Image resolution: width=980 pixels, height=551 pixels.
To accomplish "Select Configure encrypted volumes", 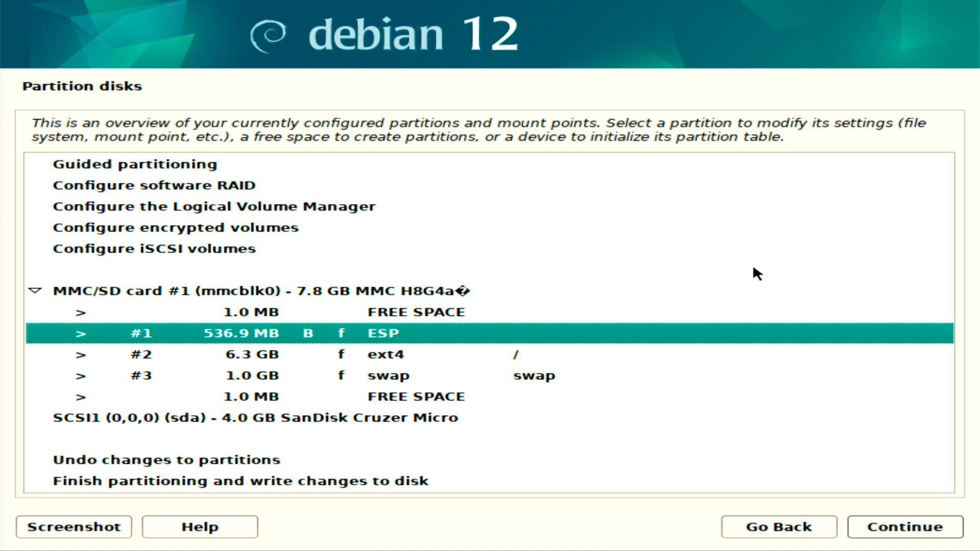I will point(176,228).
